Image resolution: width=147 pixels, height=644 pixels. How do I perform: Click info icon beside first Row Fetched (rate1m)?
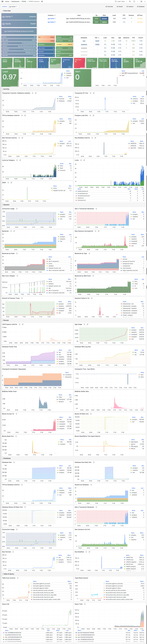[19, 138]
